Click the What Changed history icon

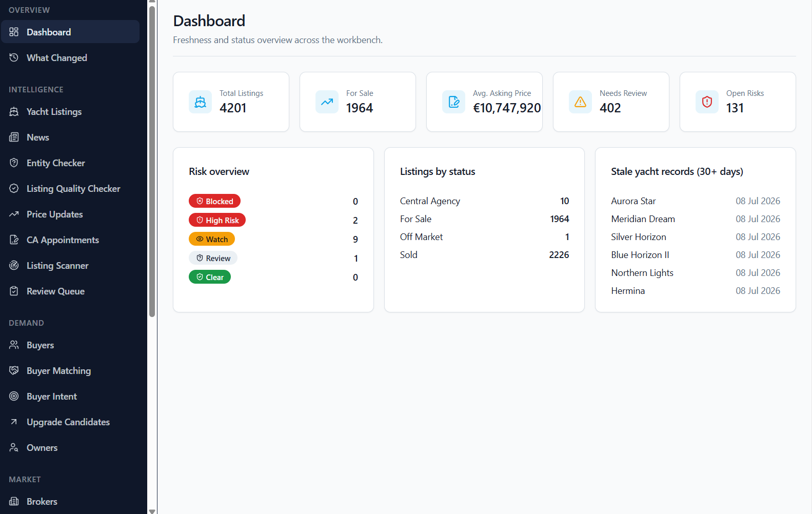coord(14,57)
